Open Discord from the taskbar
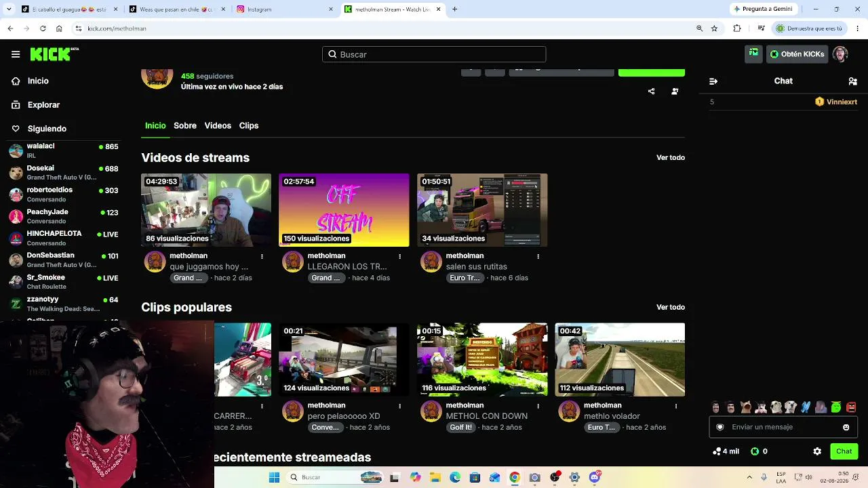The height and width of the screenshot is (488, 868). click(x=595, y=477)
